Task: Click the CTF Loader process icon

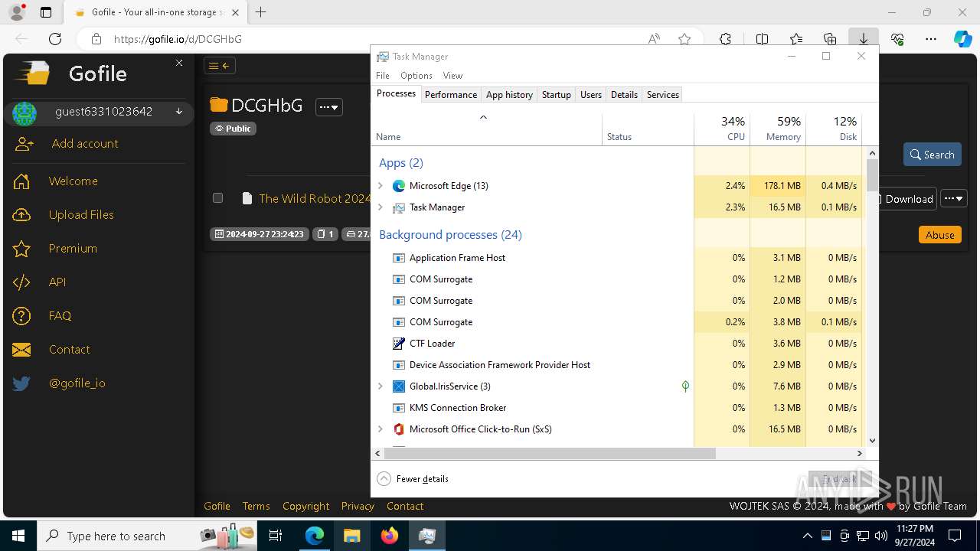Action: (x=398, y=344)
